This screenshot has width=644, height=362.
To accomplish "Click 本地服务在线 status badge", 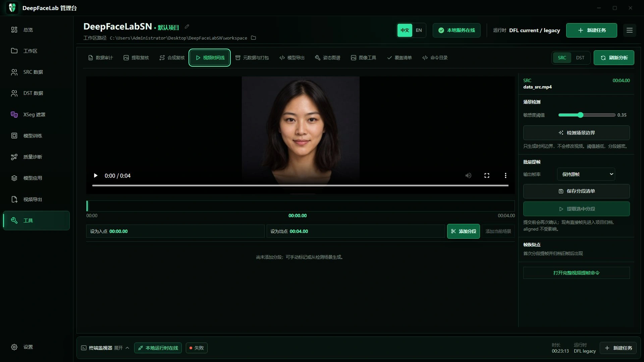I will click(x=457, y=30).
